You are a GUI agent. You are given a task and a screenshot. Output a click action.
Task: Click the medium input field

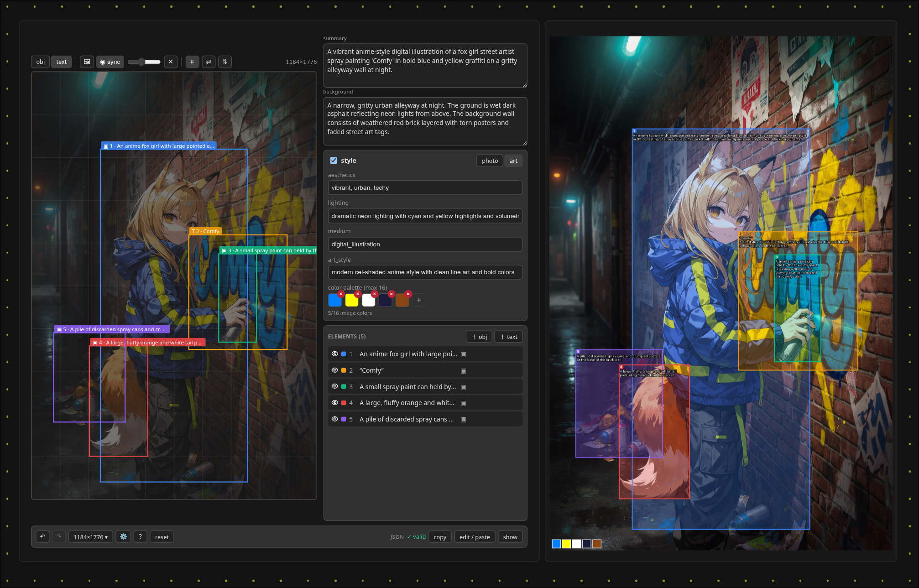coord(425,244)
